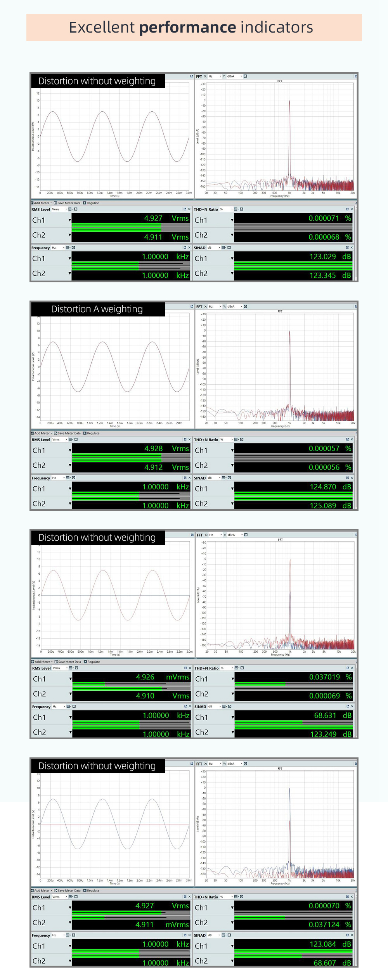The width and height of the screenshot is (388, 980).
Task: Click Add Meter icon in the A weighting panel
Action: coord(33,433)
